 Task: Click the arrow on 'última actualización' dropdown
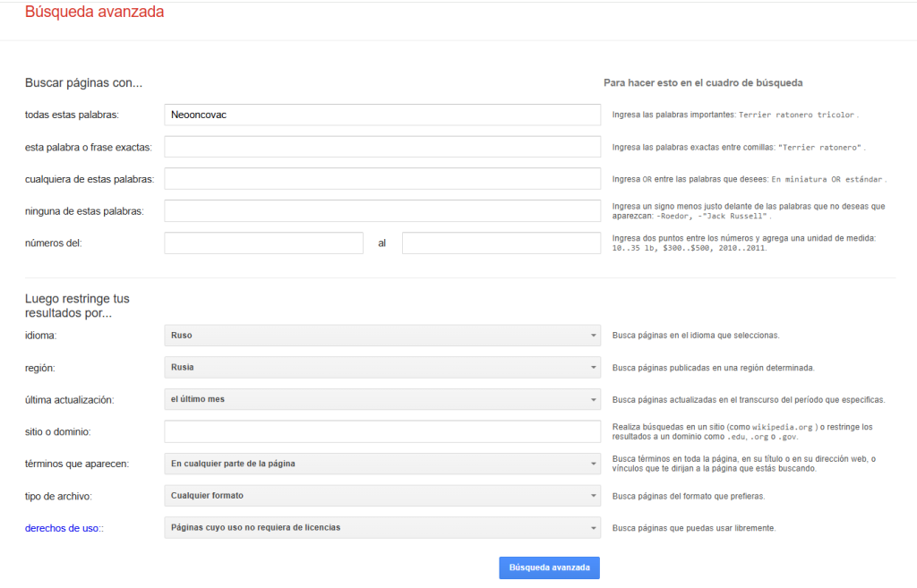(x=593, y=400)
